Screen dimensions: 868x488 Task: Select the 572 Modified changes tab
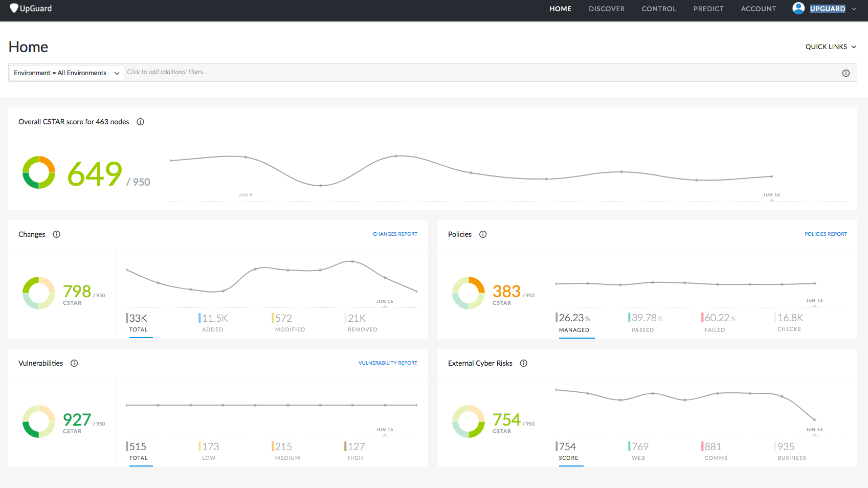click(x=290, y=323)
